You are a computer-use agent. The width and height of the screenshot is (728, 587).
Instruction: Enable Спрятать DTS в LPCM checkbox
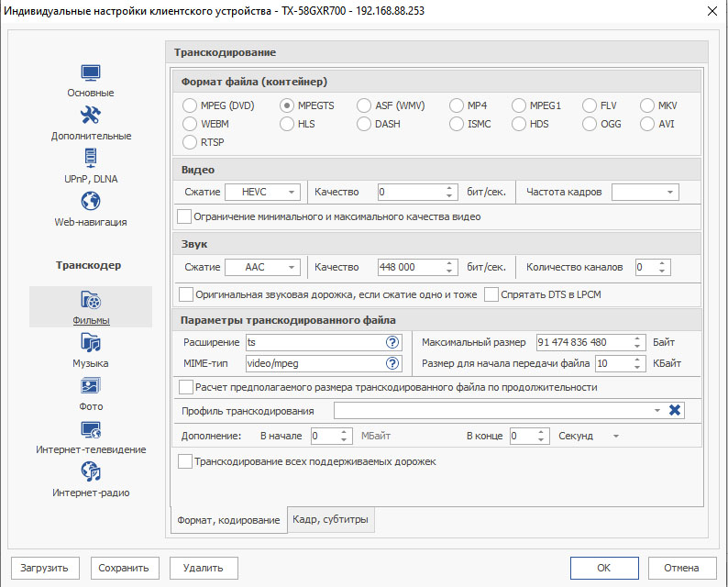click(491, 294)
